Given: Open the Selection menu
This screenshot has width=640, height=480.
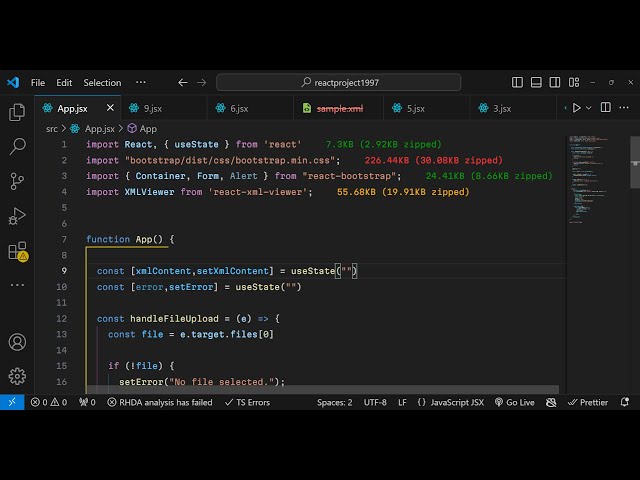Looking at the screenshot, I should (102, 83).
